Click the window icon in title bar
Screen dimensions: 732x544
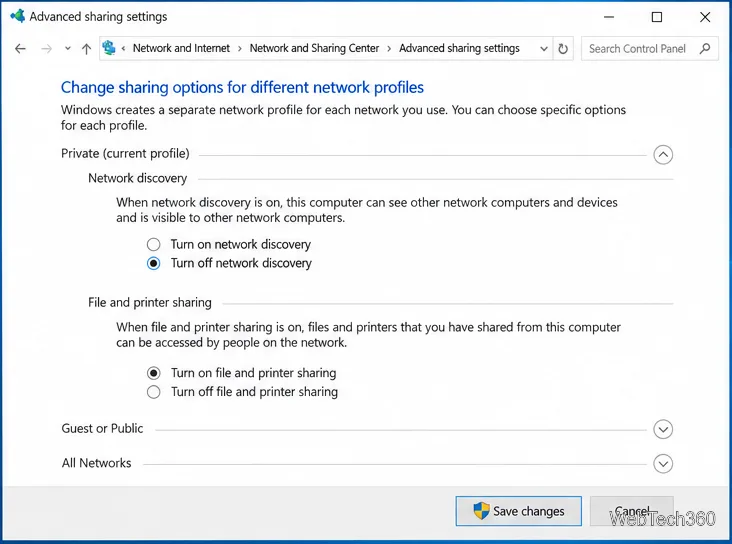click(x=18, y=16)
